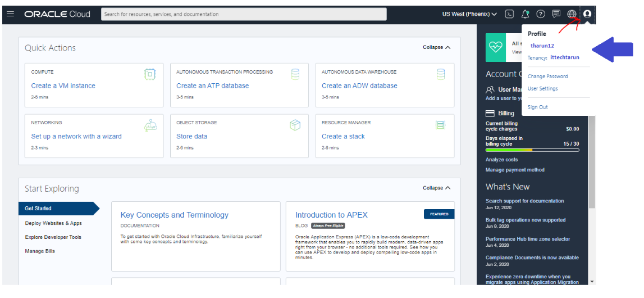Click the Billing credit card icon
This screenshot has width=644, height=298.
(x=490, y=114)
